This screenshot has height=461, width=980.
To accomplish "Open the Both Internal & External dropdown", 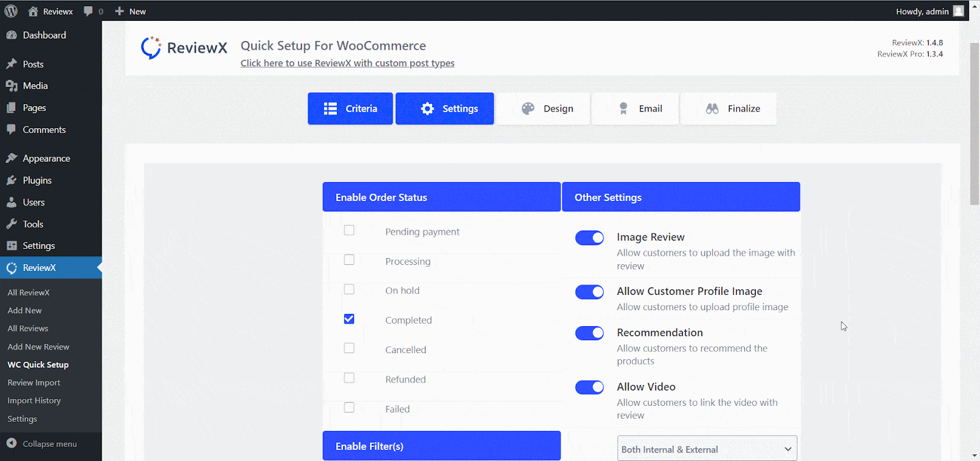I will click(707, 449).
